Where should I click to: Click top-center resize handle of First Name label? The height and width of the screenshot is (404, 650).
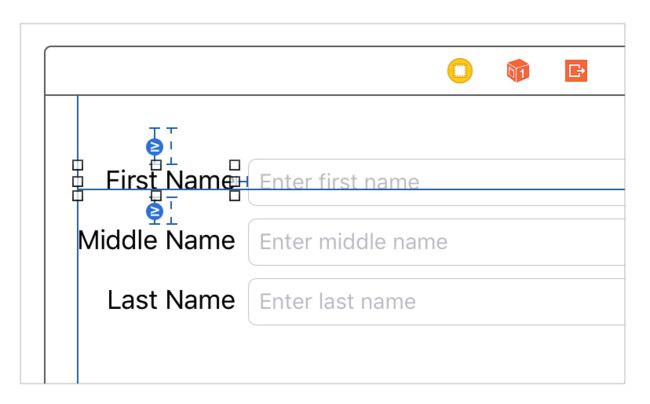click(x=156, y=165)
